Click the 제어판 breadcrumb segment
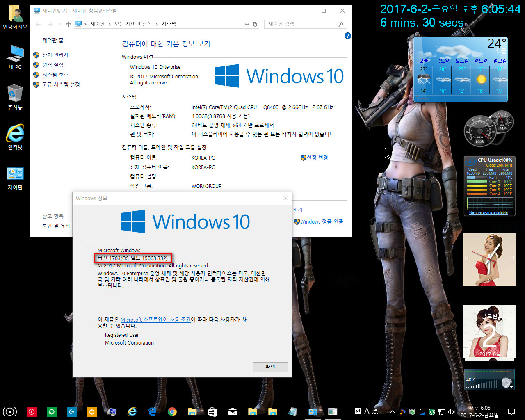The height and width of the screenshot is (420, 525). point(98,24)
